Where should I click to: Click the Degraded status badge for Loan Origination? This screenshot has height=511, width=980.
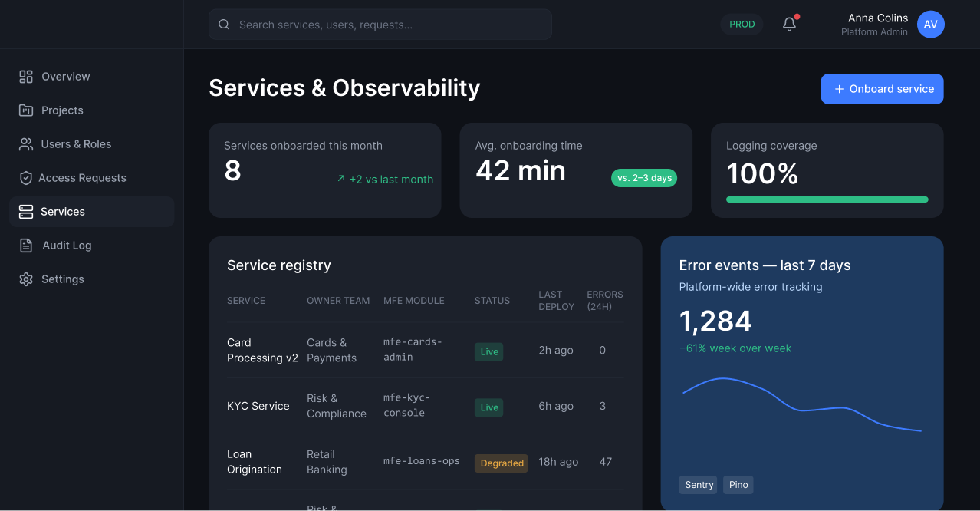[x=502, y=463]
